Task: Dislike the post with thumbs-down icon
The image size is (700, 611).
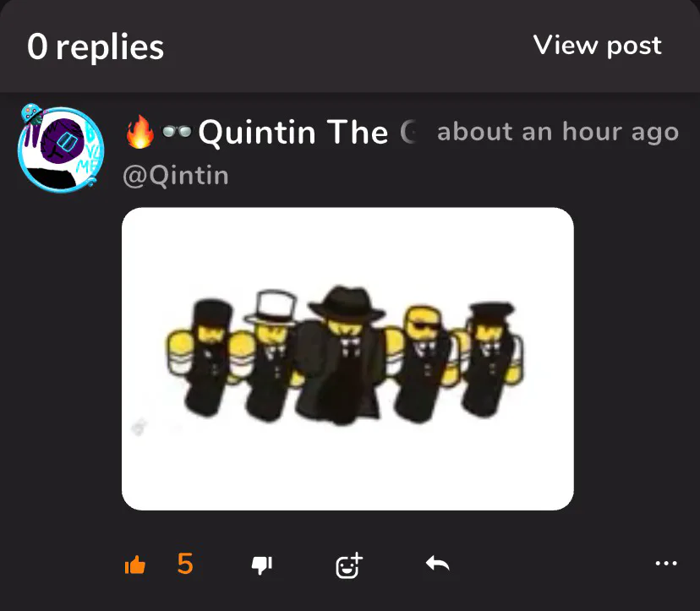Action: click(261, 565)
